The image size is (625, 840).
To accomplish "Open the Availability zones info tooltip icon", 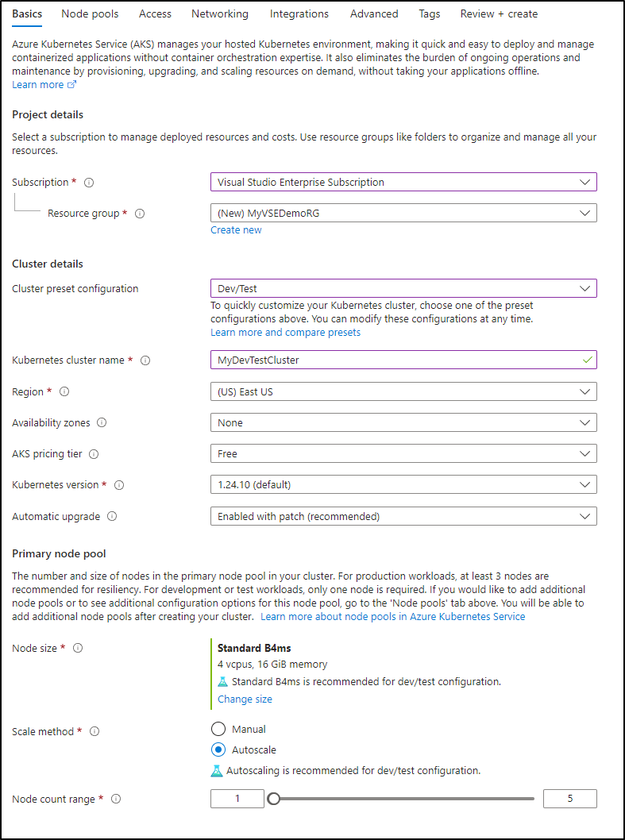I will click(102, 422).
